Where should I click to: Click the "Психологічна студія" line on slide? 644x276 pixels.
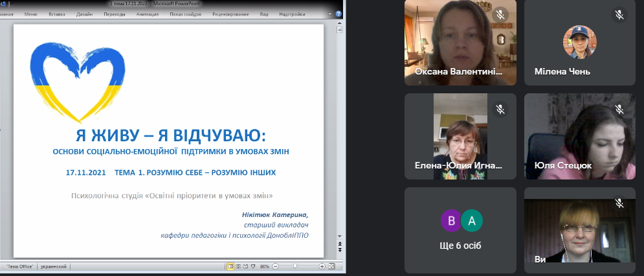click(172, 196)
